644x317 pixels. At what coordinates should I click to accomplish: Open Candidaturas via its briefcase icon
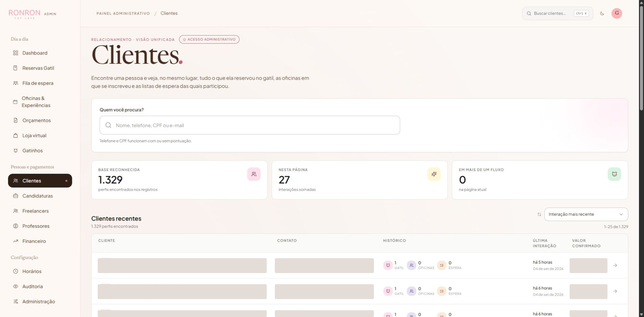[x=16, y=196]
